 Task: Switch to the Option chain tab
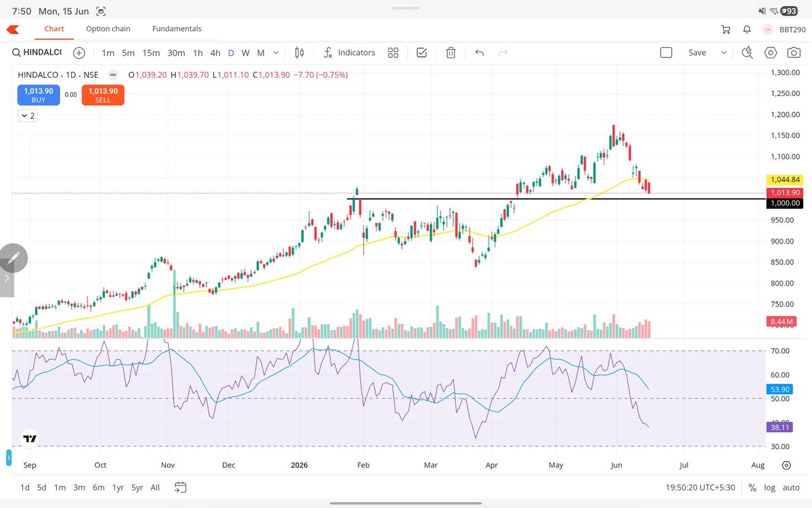[108, 29]
